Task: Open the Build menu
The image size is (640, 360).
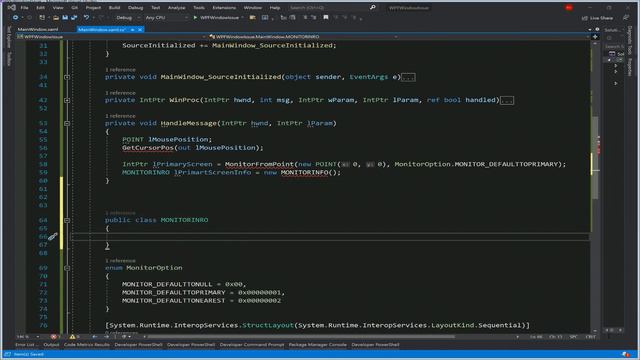Action: tap(114, 7)
